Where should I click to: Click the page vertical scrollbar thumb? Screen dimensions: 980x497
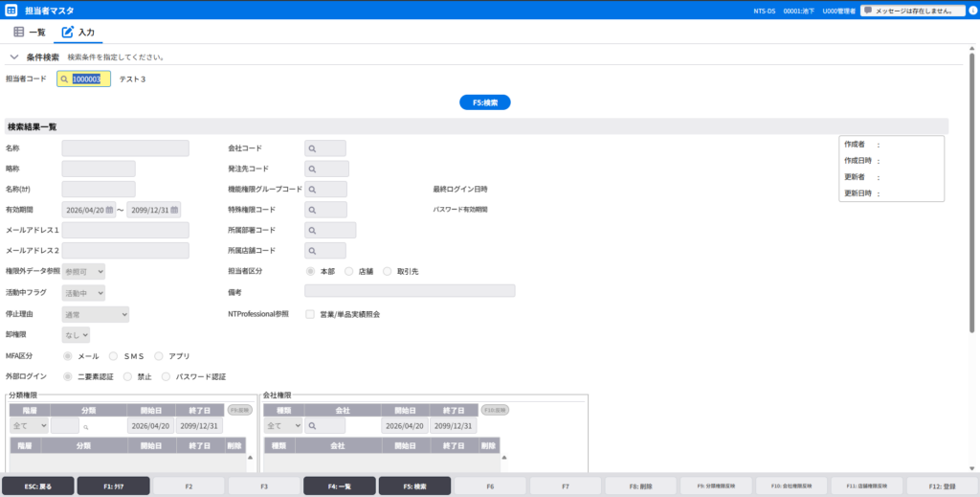tap(972, 192)
